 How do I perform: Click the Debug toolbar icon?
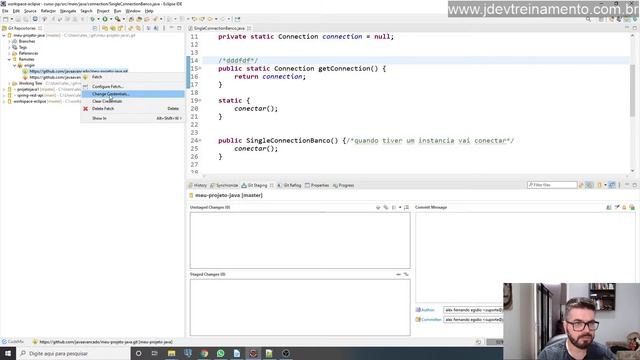click(x=93, y=19)
